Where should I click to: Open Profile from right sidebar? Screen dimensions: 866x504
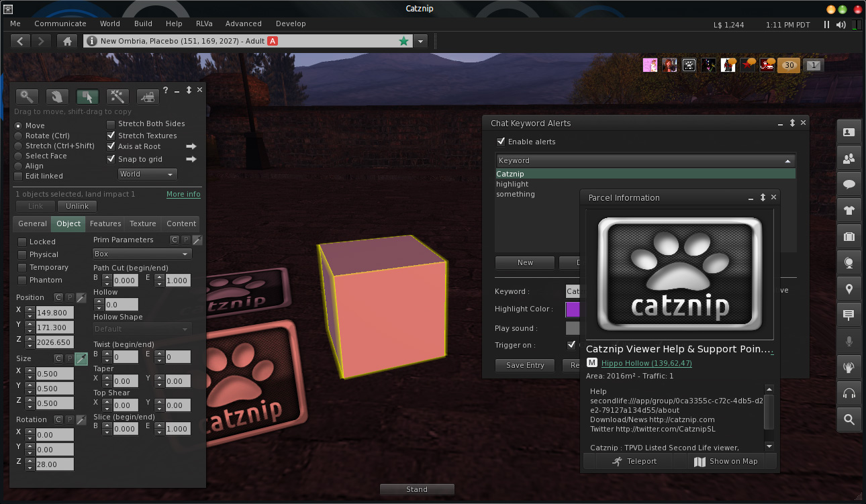[849, 132]
